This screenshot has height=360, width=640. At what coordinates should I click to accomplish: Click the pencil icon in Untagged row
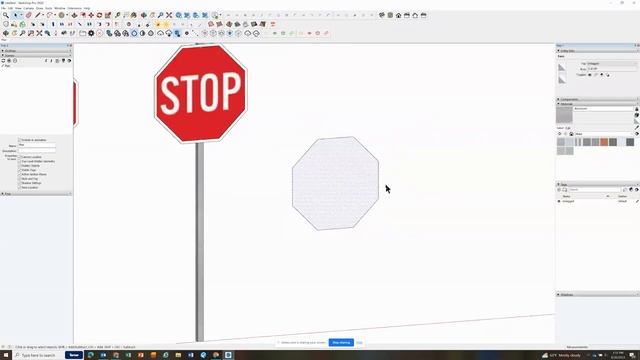[x=637, y=201]
